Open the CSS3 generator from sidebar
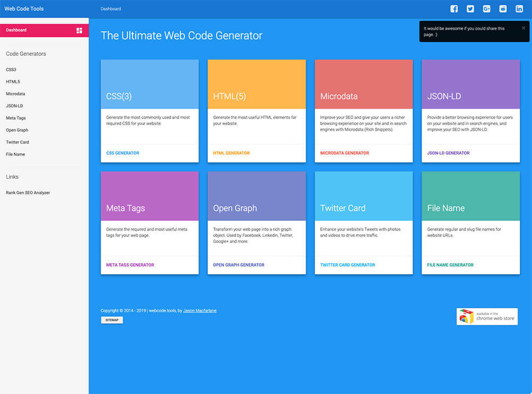This screenshot has width=532, height=394. click(11, 69)
